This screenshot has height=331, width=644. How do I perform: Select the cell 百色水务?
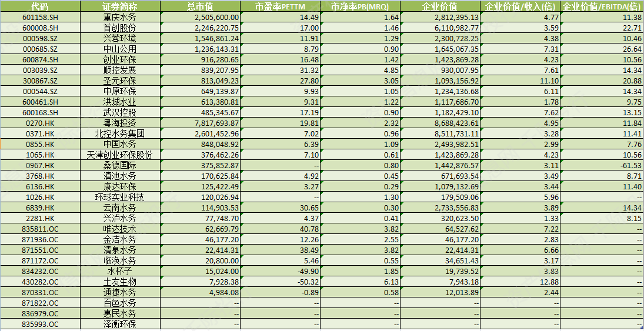[119, 303]
